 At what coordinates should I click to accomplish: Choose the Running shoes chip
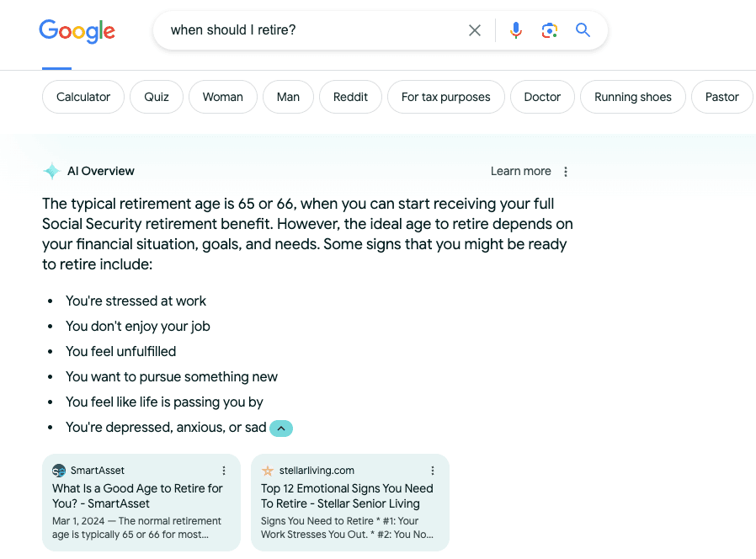(632, 97)
